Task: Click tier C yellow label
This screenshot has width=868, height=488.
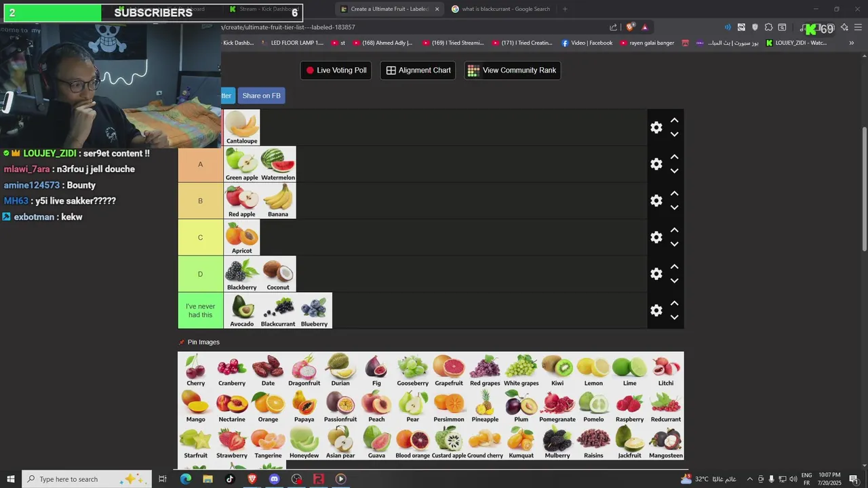Action: (x=201, y=237)
